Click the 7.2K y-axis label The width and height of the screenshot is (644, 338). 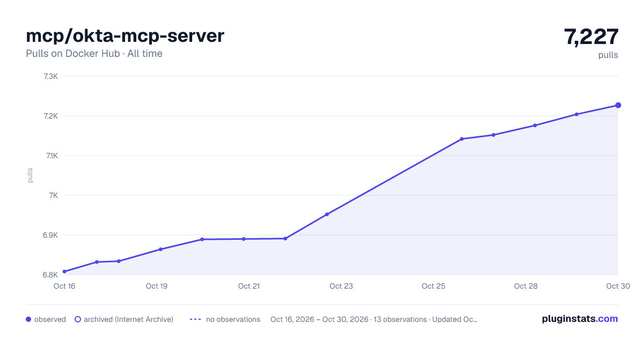(50, 116)
